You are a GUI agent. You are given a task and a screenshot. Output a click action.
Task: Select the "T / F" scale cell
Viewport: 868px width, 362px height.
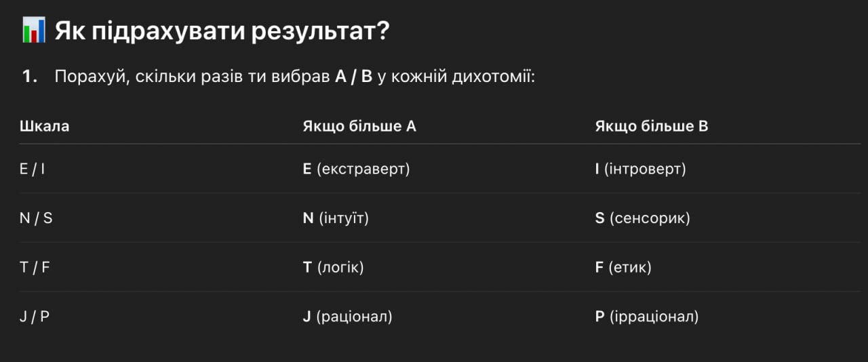coord(35,267)
